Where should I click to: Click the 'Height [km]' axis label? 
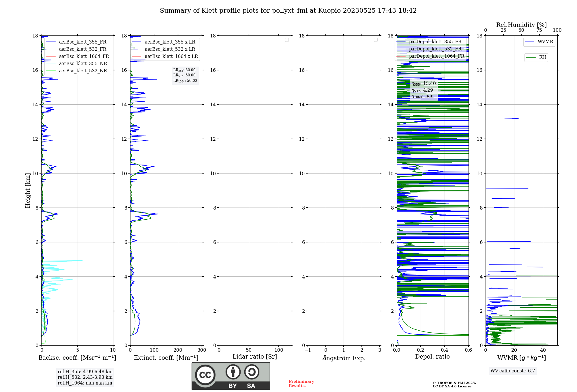(x=28, y=191)
